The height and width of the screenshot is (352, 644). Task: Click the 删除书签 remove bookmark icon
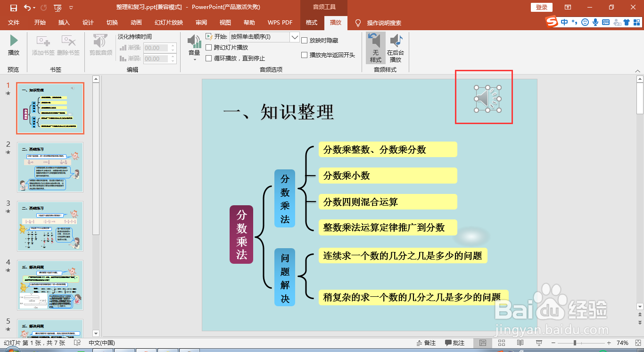(68, 45)
